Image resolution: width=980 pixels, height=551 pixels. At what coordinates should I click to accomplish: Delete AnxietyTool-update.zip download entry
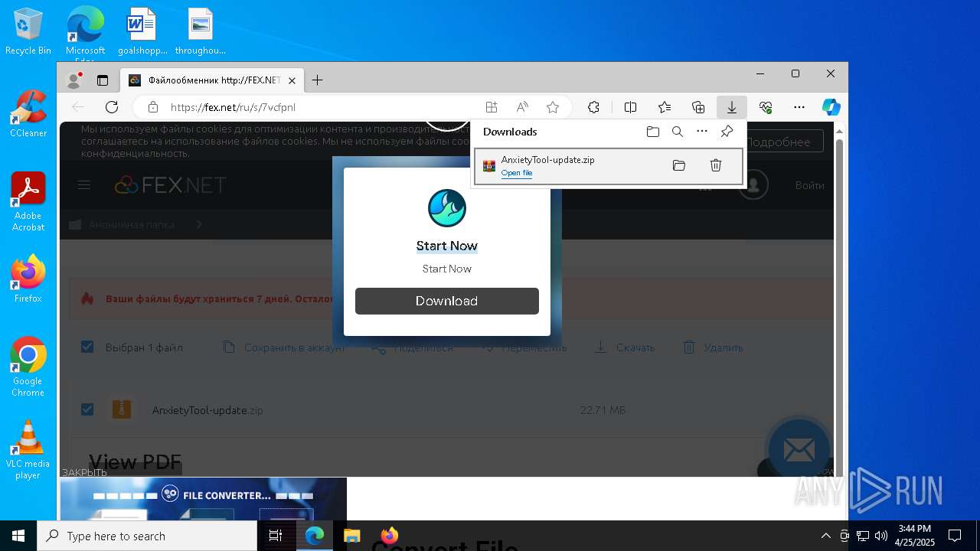click(x=716, y=165)
